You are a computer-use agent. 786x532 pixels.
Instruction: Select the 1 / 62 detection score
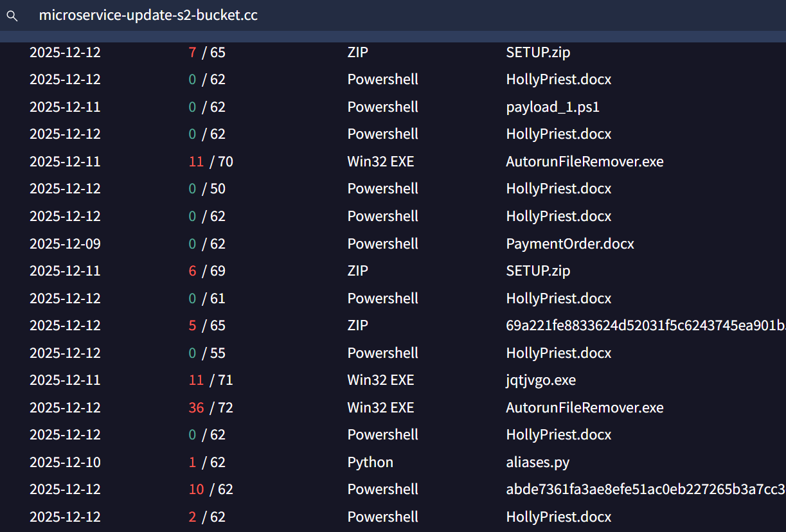207,462
